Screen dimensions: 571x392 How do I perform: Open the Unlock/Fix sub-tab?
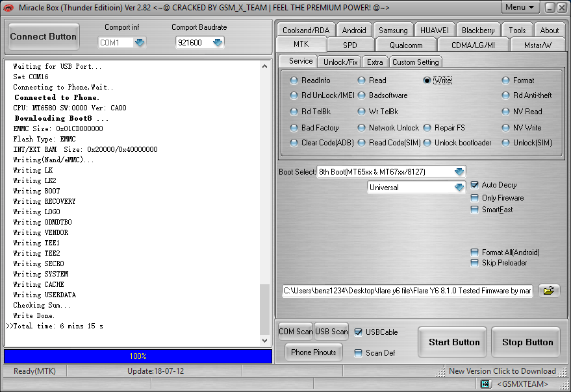(x=340, y=62)
